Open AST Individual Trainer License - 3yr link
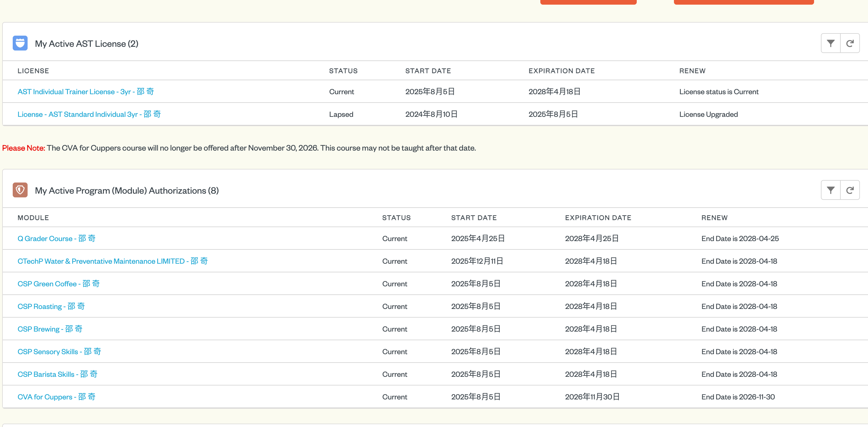 point(86,92)
